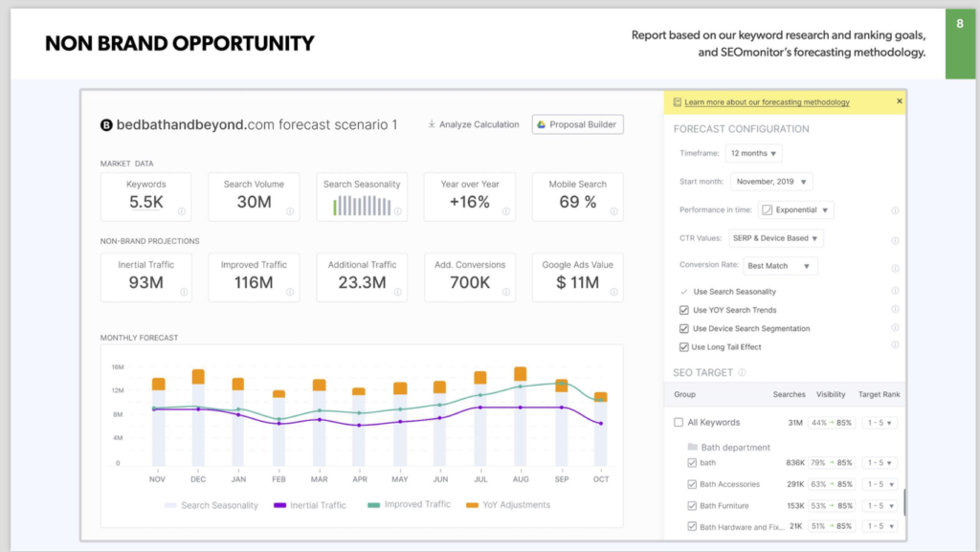The width and height of the screenshot is (980, 552).
Task: Click the info icon in the Search Volume card
Action: (289, 211)
